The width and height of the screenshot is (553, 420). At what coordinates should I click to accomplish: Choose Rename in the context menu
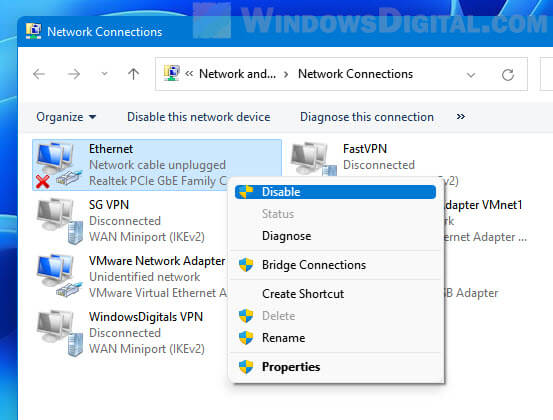[x=284, y=338]
